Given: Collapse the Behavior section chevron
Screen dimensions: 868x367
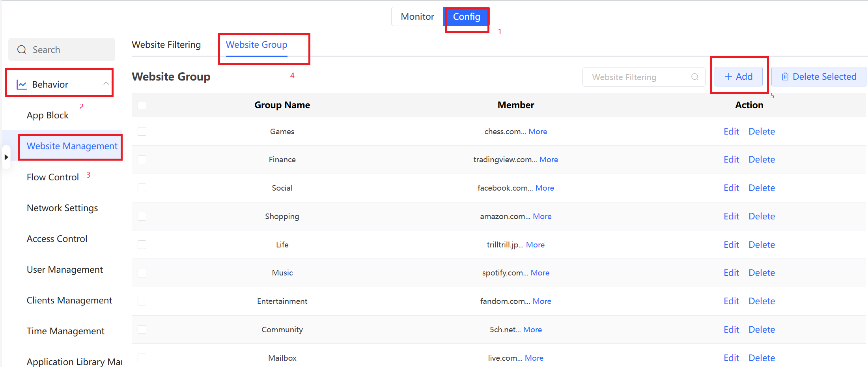Looking at the screenshot, I should pyautogui.click(x=106, y=84).
